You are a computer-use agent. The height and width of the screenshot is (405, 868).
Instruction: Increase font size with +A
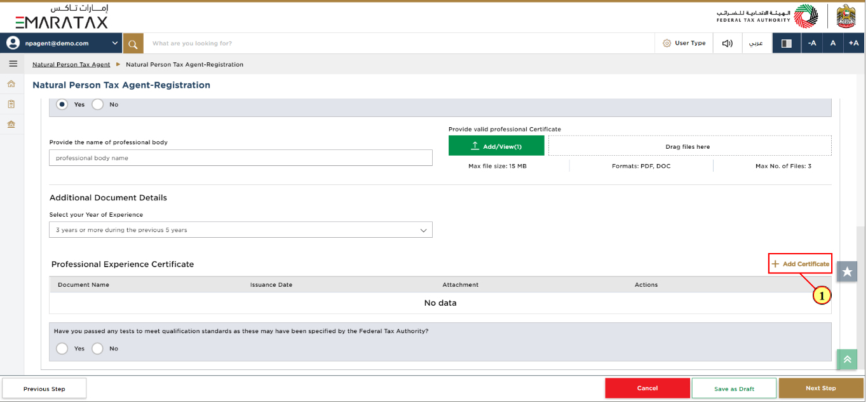click(853, 43)
